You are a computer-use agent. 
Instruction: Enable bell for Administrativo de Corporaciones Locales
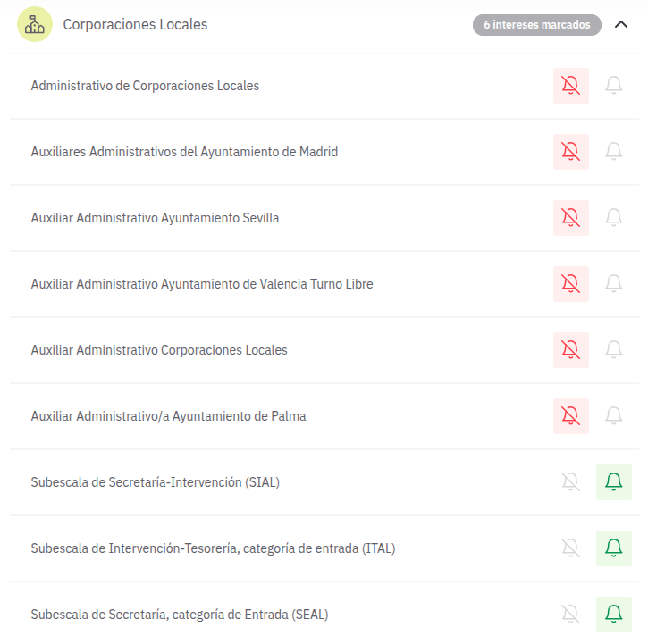[x=614, y=86]
